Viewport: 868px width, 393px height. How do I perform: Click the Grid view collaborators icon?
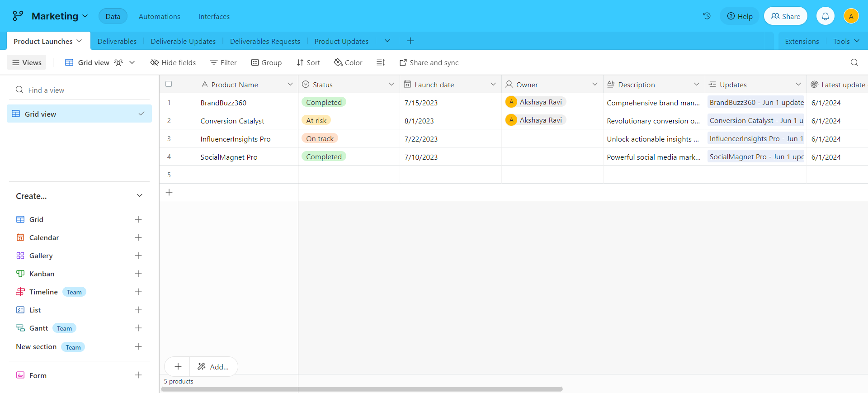point(118,62)
